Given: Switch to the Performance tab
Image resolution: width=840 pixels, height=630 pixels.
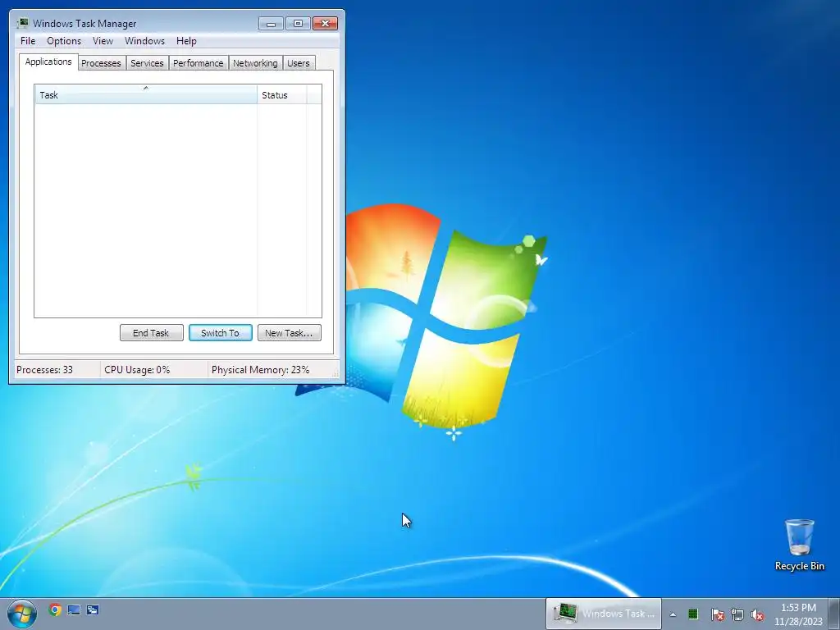Looking at the screenshot, I should pyautogui.click(x=199, y=63).
